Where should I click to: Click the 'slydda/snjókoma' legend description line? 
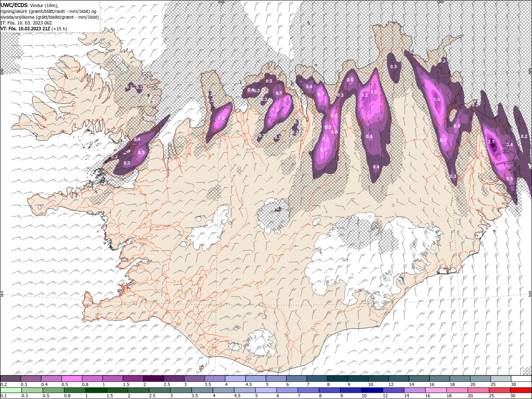[x=49, y=17]
